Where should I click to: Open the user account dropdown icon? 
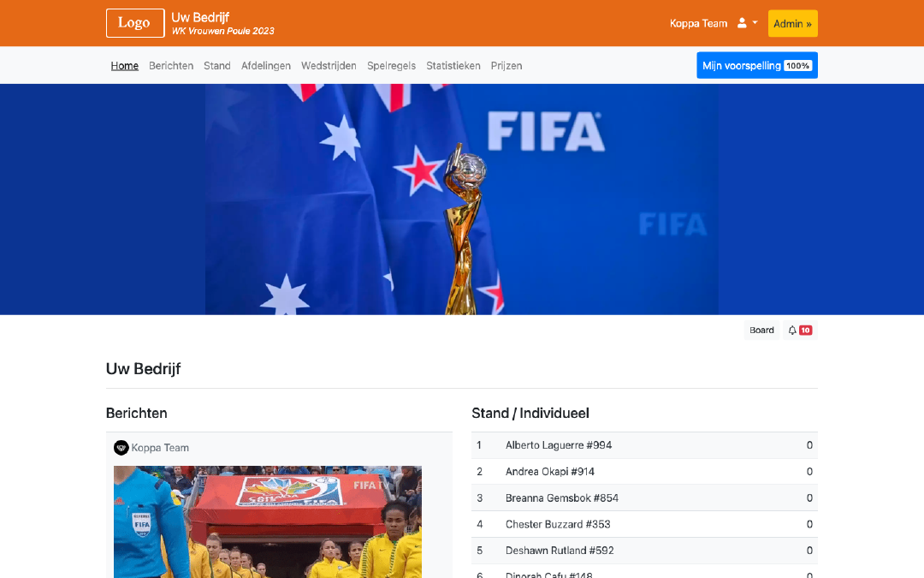[x=747, y=23]
